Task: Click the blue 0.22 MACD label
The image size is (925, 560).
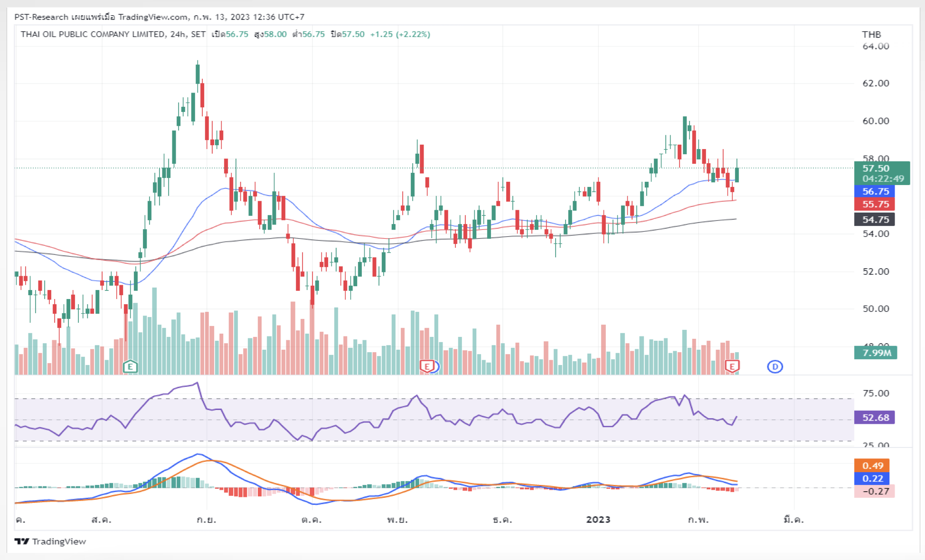Action: coord(872,478)
